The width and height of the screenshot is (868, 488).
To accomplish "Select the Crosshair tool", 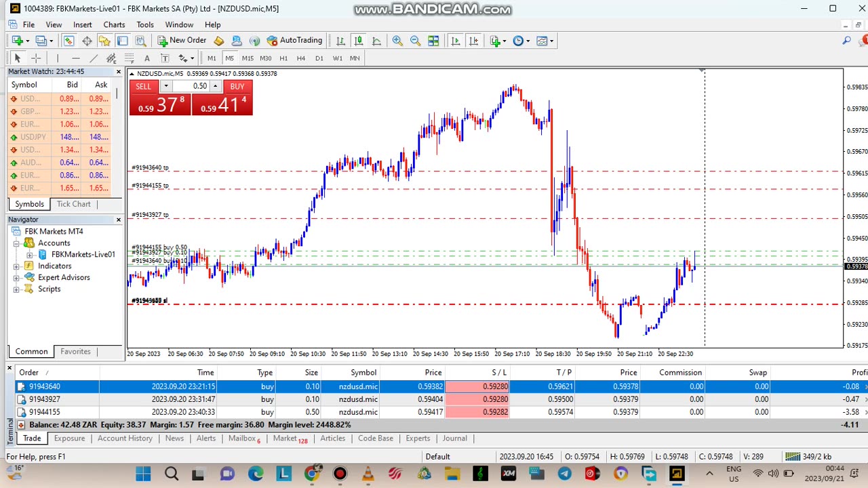I will coord(36,58).
